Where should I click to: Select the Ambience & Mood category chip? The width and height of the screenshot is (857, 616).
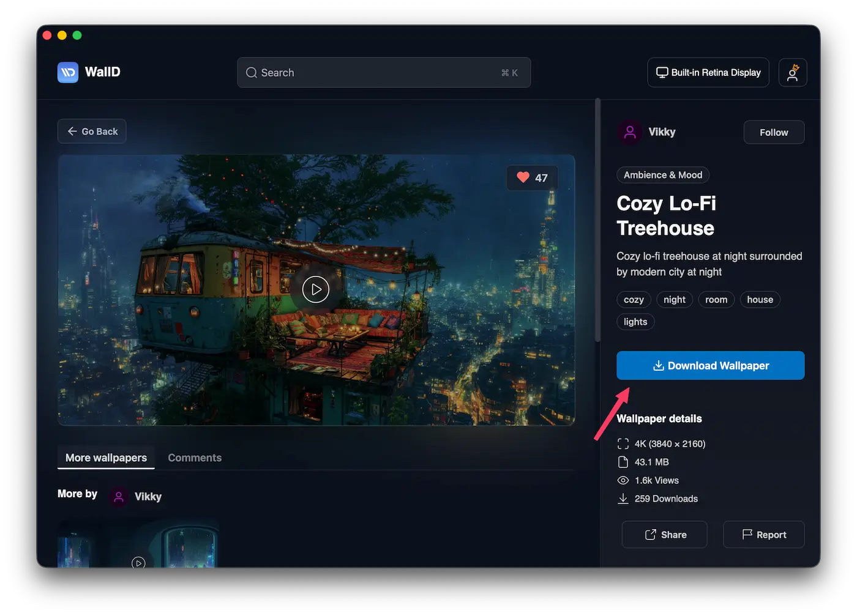click(662, 175)
